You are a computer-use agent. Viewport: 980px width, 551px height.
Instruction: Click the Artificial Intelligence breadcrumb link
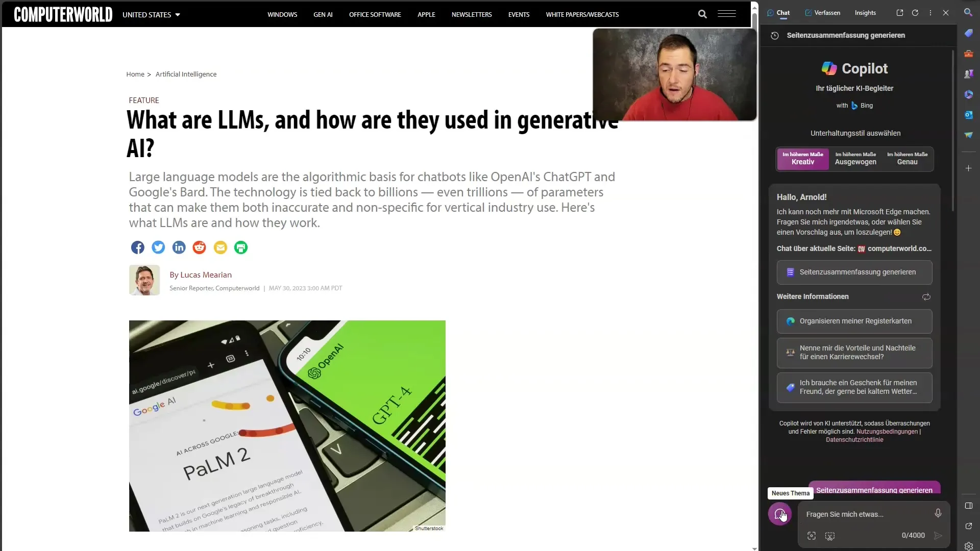(186, 74)
